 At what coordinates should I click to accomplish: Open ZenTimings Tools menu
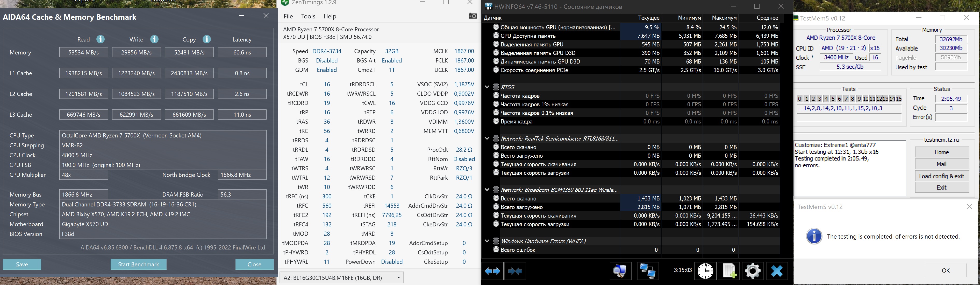pos(308,16)
